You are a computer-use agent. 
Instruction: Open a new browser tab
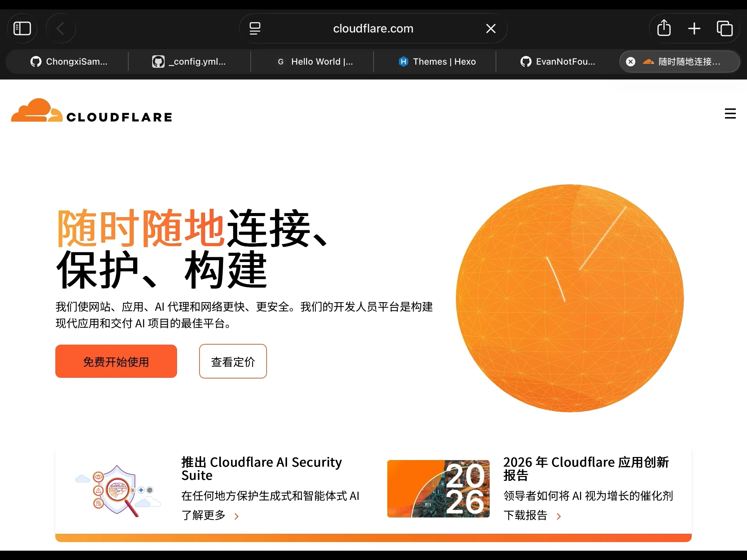click(x=694, y=28)
